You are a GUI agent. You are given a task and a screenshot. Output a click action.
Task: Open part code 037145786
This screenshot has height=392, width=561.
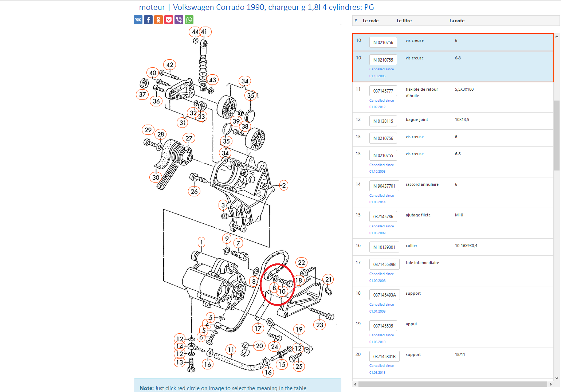click(x=383, y=217)
